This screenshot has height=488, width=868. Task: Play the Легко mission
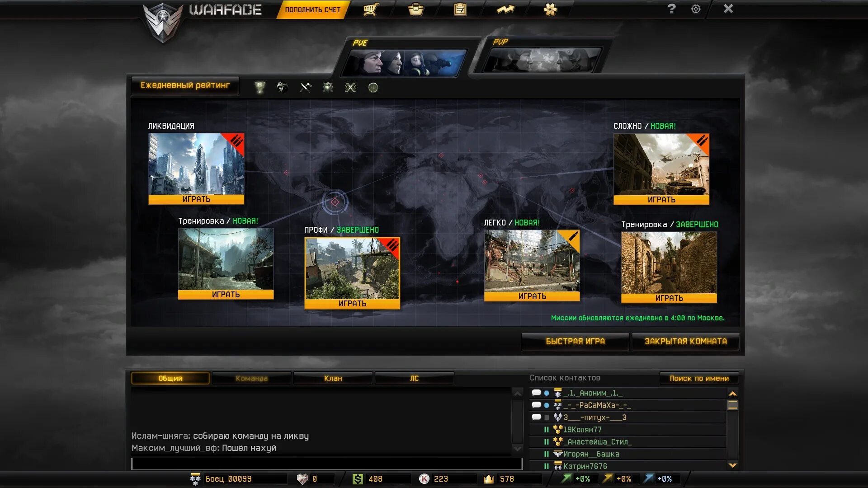tap(532, 296)
